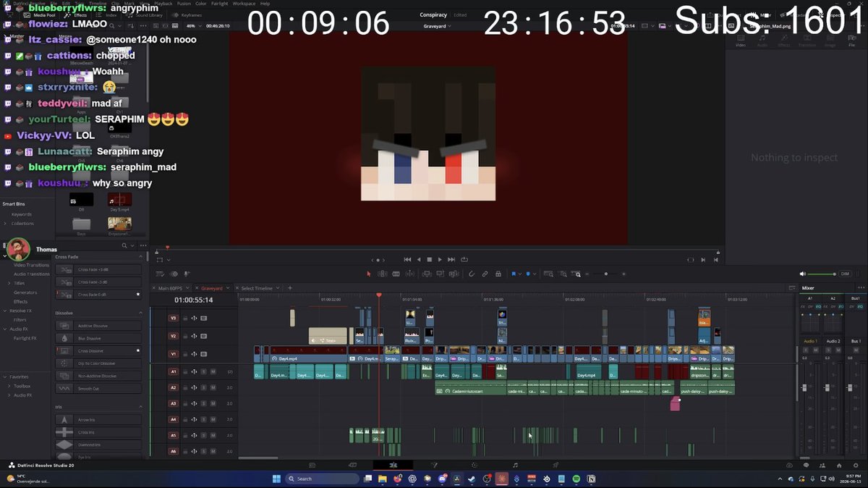Expand the Titles tree item
This screenshot has width=868, height=488.
(10, 283)
